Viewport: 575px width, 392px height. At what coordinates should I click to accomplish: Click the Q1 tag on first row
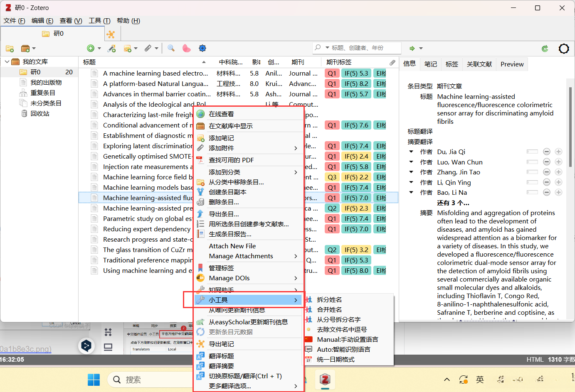(332, 73)
